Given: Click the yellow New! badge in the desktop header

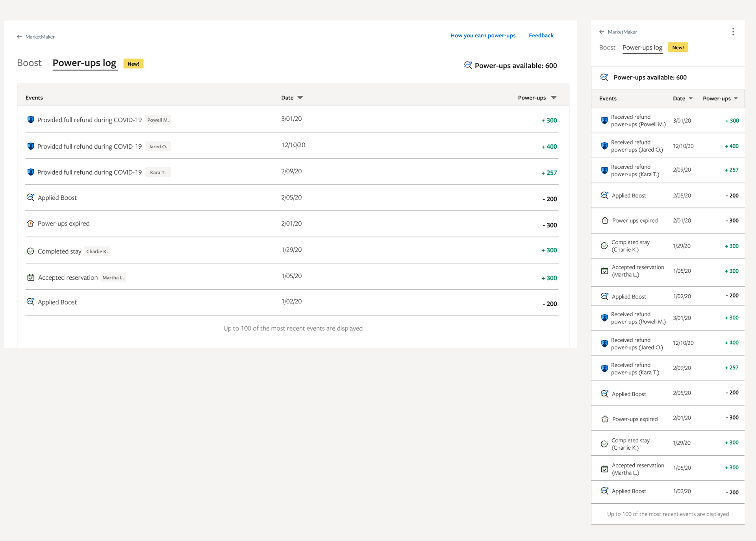Looking at the screenshot, I should [133, 64].
